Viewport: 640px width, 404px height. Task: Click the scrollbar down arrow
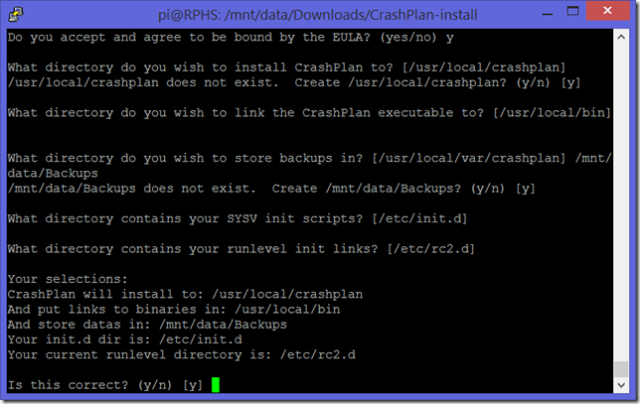click(620, 386)
